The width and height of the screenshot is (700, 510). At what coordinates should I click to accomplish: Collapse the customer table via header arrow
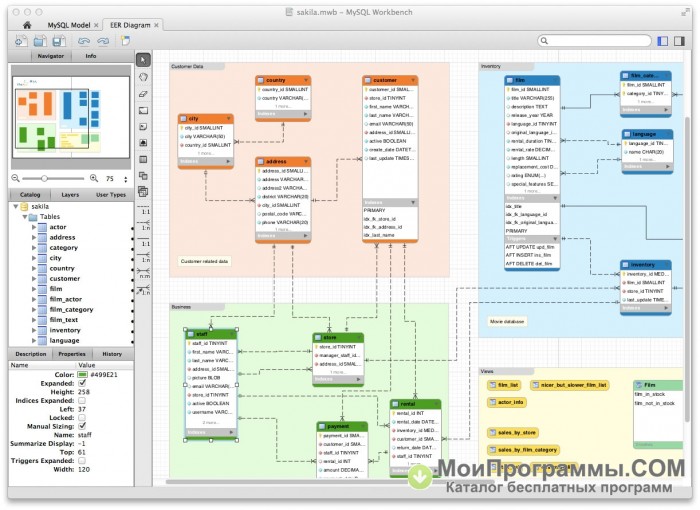413,80
